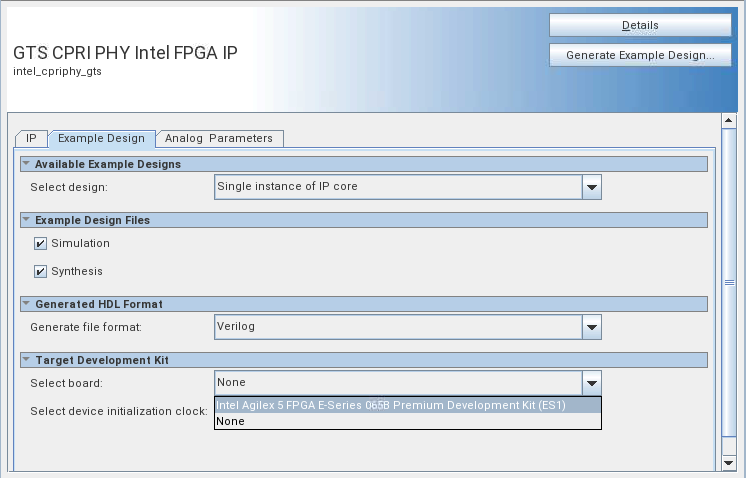Collapse the Target Development Kit section
The width and height of the screenshot is (746, 478).
(x=25, y=359)
